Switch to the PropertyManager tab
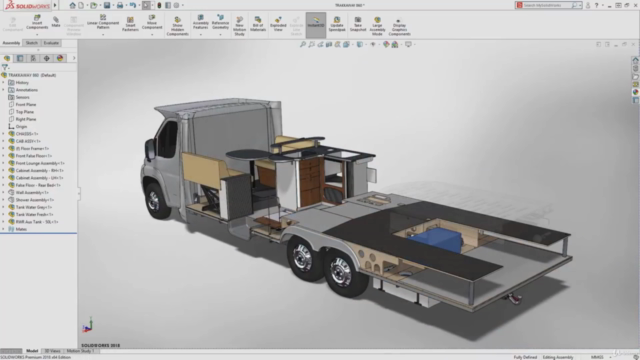This screenshot has width=640, height=360. [20, 58]
